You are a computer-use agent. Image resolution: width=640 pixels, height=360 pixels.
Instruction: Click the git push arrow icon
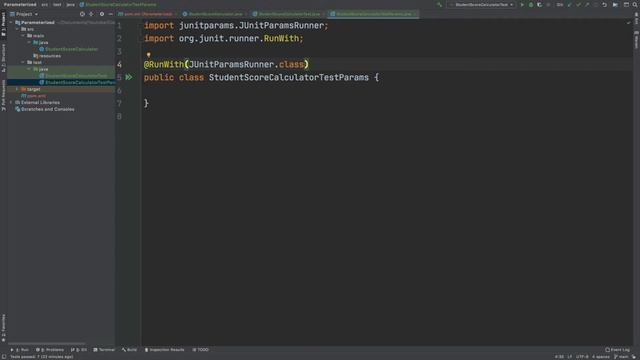coord(587,5)
